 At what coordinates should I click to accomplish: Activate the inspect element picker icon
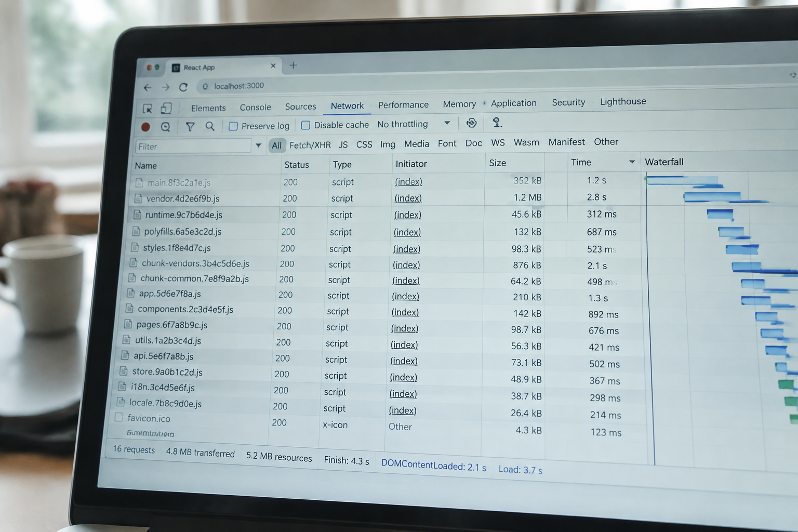[x=148, y=109]
